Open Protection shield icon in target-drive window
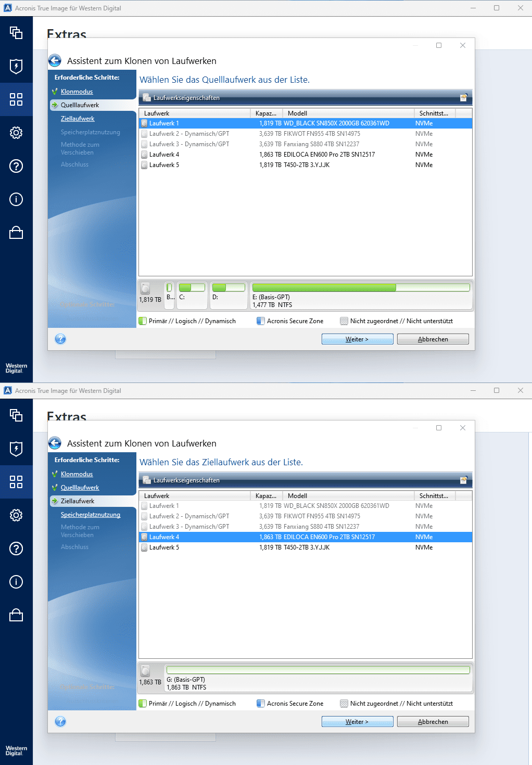 point(16,449)
